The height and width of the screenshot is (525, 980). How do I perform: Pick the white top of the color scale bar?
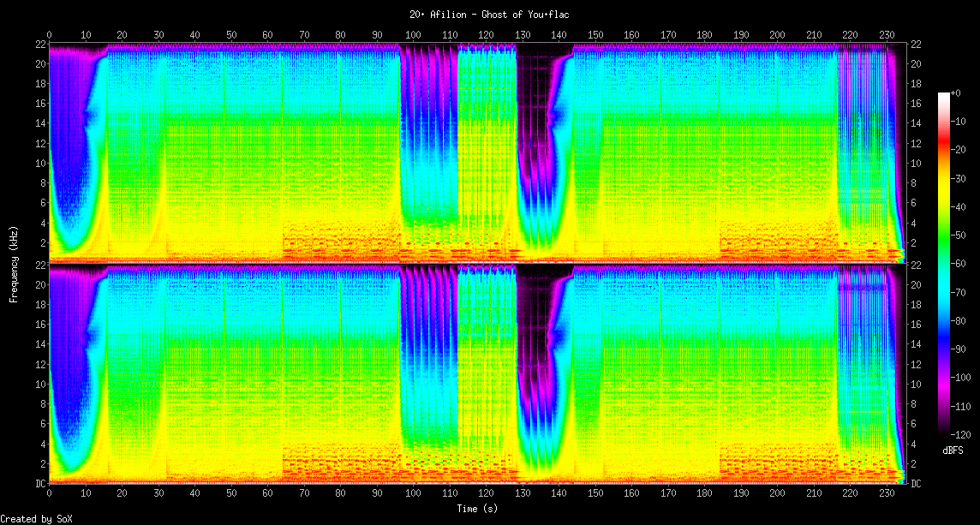pos(944,94)
